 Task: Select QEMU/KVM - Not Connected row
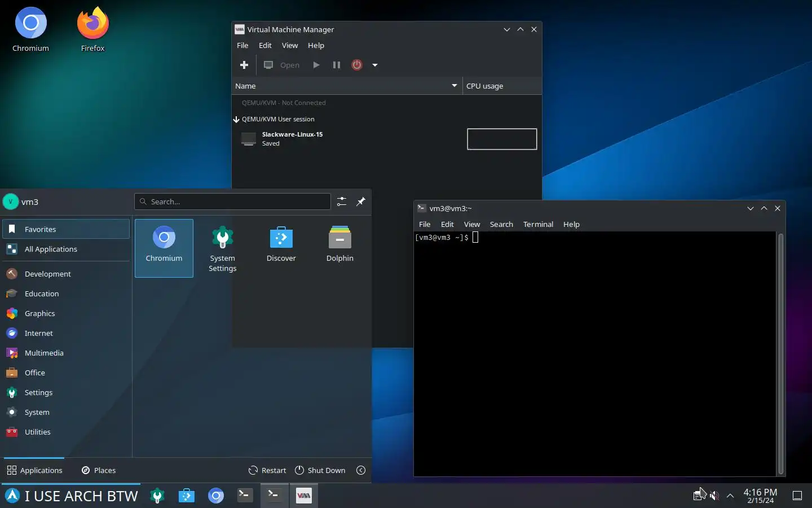pos(387,103)
